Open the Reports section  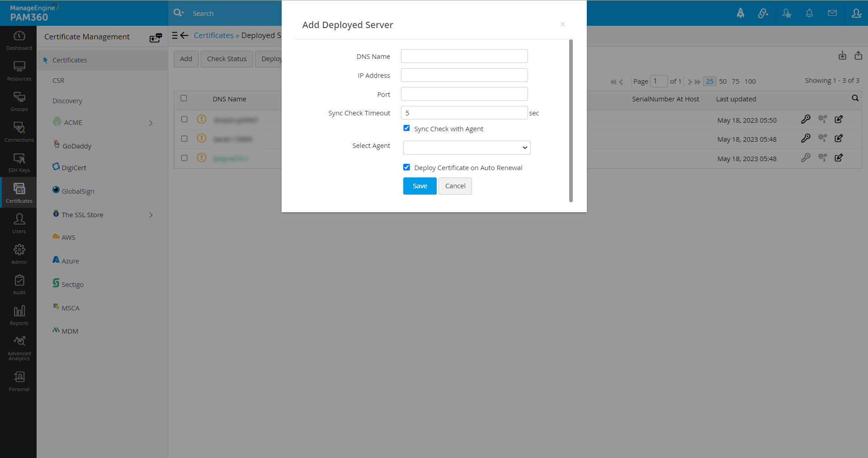coord(19,315)
